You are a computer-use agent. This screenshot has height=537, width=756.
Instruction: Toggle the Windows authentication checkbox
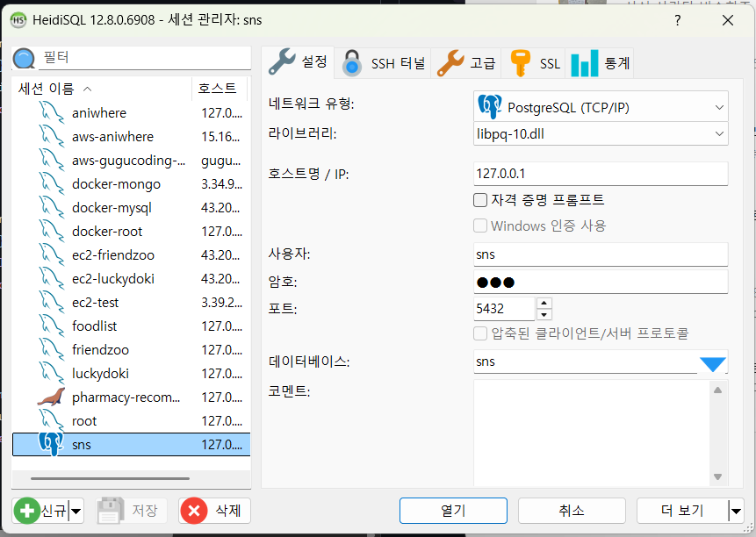pyautogui.click(x=480, y=226)
